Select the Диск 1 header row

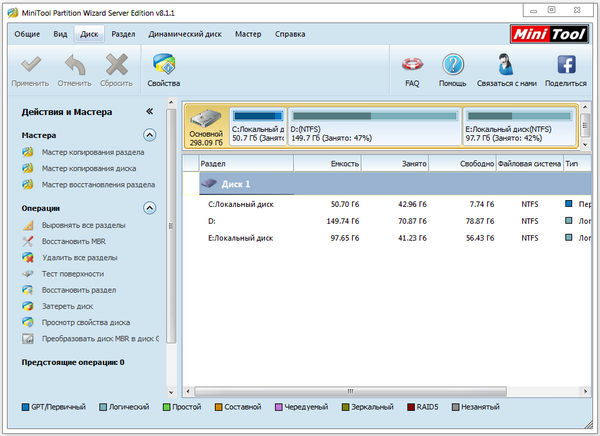pyautogui.click(x=395, y=183)
